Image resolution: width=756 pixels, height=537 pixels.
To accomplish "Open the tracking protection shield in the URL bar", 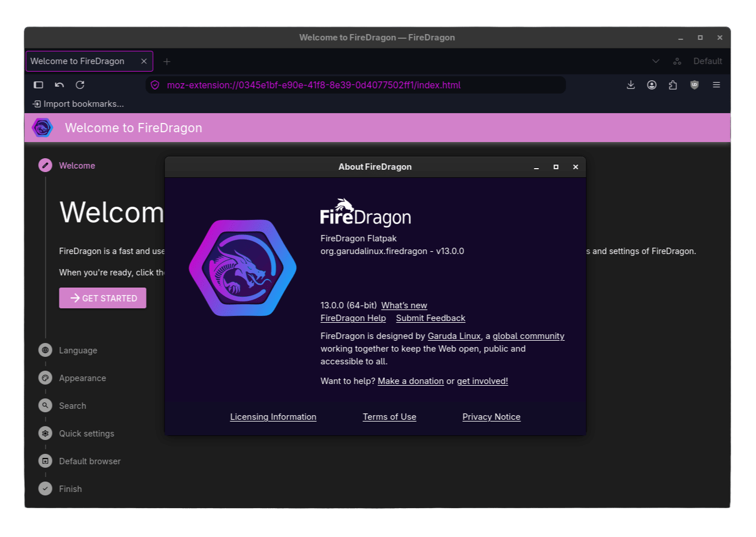I will (155, 85).
